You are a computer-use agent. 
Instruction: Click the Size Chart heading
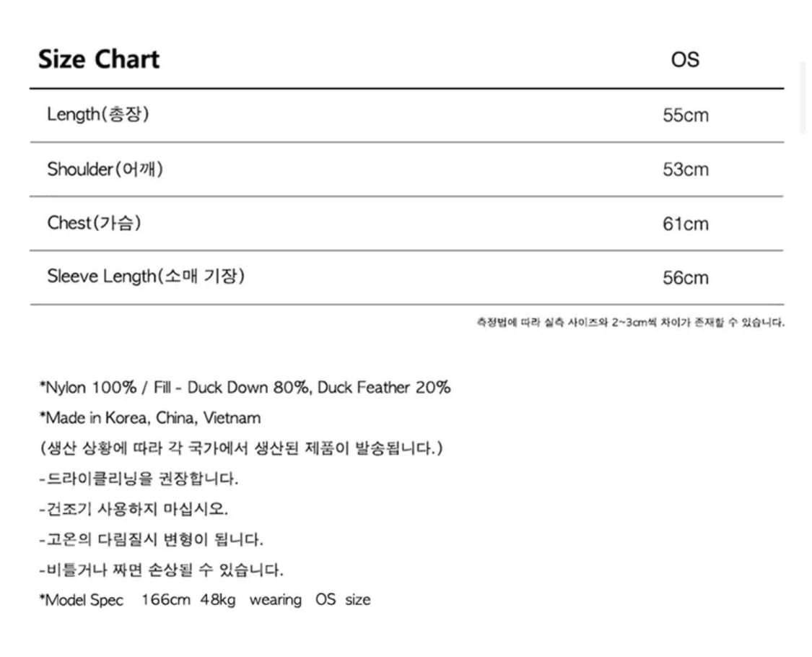(x=99, y=59)
